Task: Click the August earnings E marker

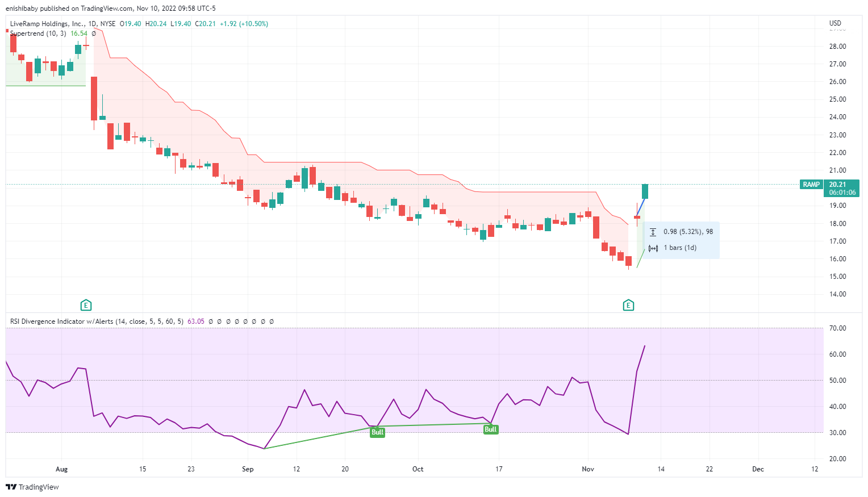Action: pyautogui.click(x=86, y=305)
